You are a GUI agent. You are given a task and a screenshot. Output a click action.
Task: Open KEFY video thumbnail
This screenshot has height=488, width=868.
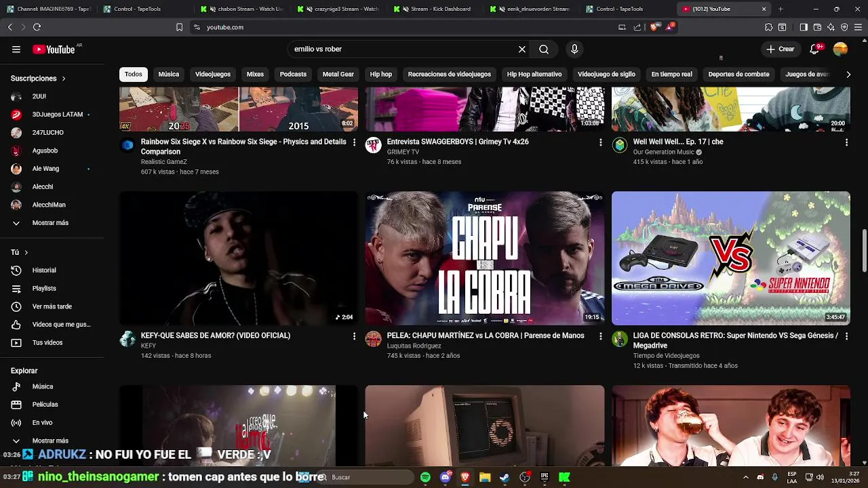click(x=239, y=258)
